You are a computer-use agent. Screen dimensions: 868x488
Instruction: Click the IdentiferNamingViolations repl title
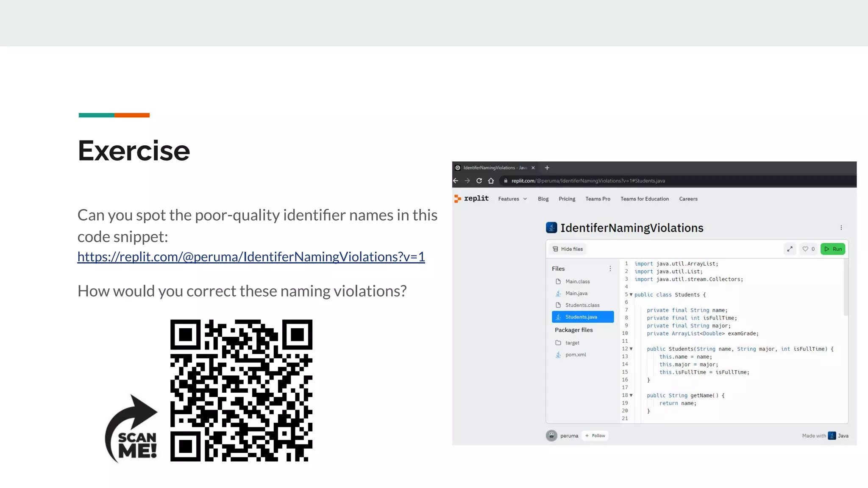click(x=632, y=228)
